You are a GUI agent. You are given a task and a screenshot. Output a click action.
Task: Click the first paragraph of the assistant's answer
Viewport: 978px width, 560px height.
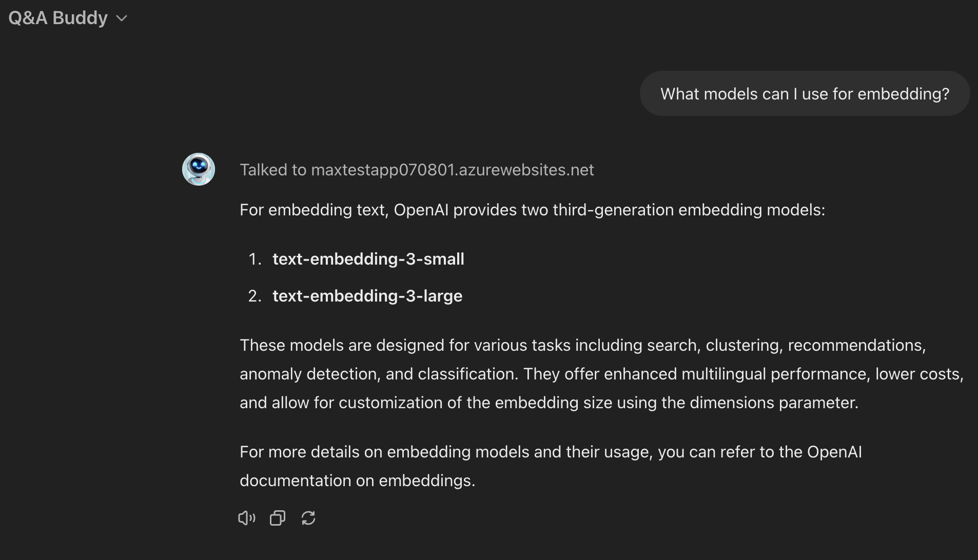(532, 210)
